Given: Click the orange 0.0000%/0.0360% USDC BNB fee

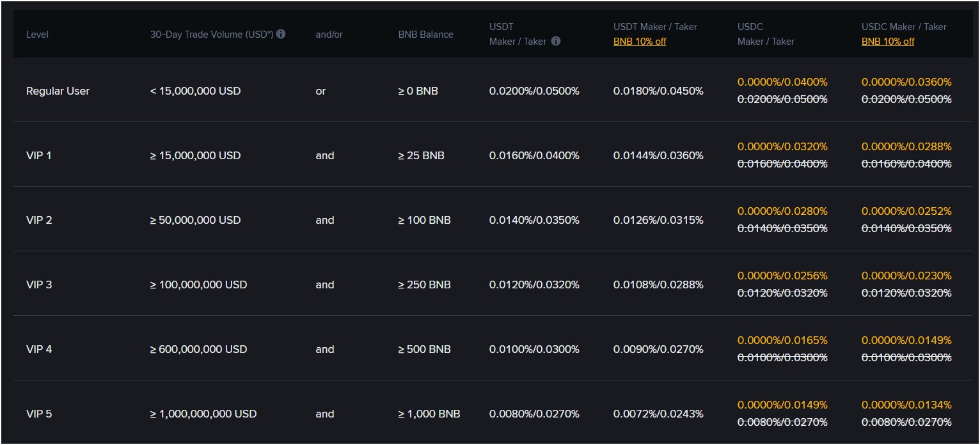Looking at the screenshot, I should click(906, 82).
